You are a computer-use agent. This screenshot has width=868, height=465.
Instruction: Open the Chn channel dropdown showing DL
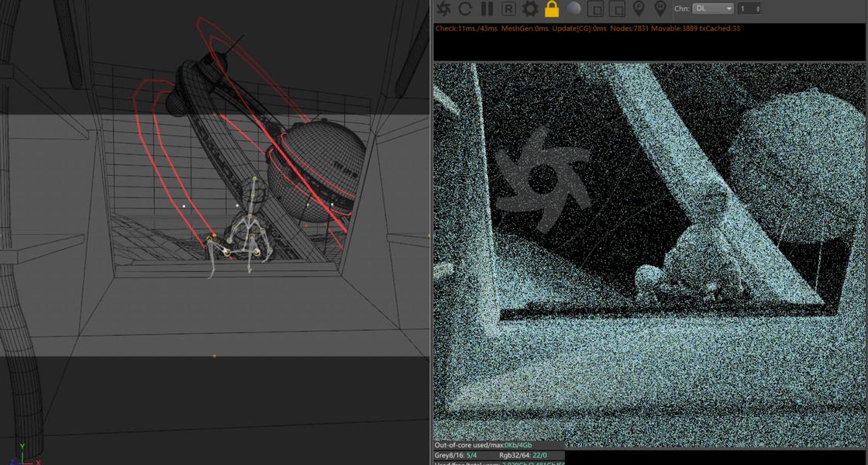tap(713, 9)
